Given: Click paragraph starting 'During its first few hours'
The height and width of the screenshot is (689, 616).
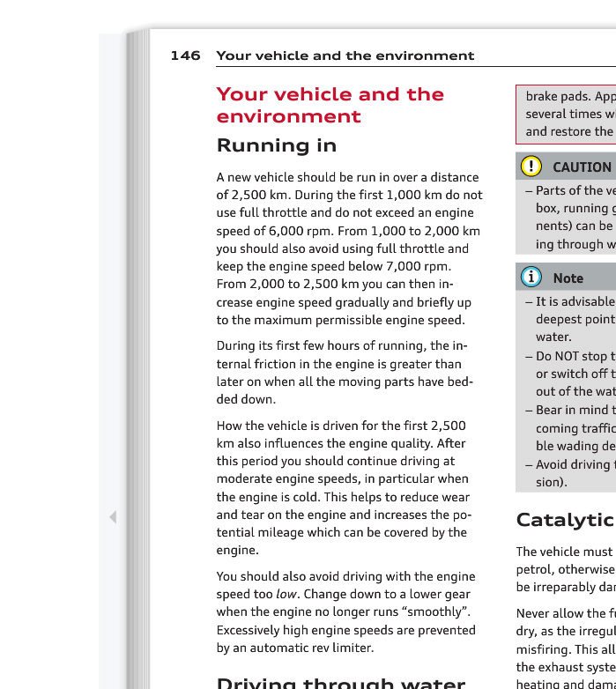Looking at the screenshot, I should click(x=344, y=372).
